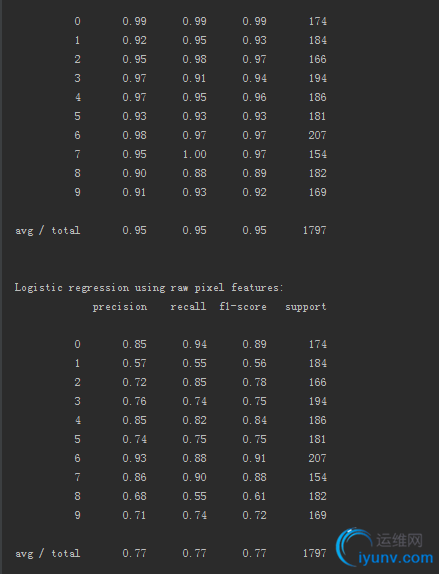439x574 pixels.
Task: Click the 0.61 f1-score value for class 8
Action: pyautogui.click(x=254, y=496)
